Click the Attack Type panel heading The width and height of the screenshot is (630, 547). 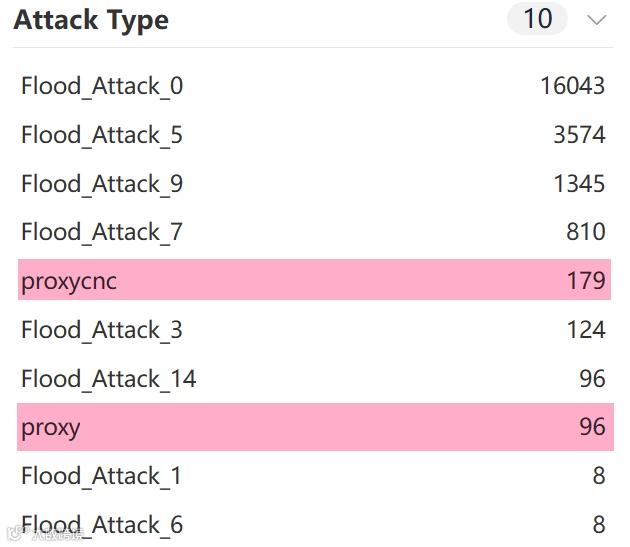[x=91, y=21]
